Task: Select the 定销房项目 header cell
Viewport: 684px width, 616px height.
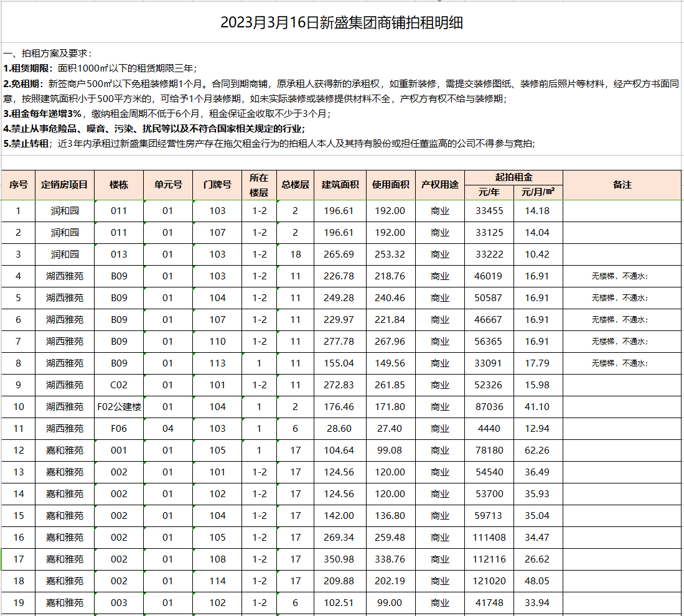Action: tap(65, 185)
